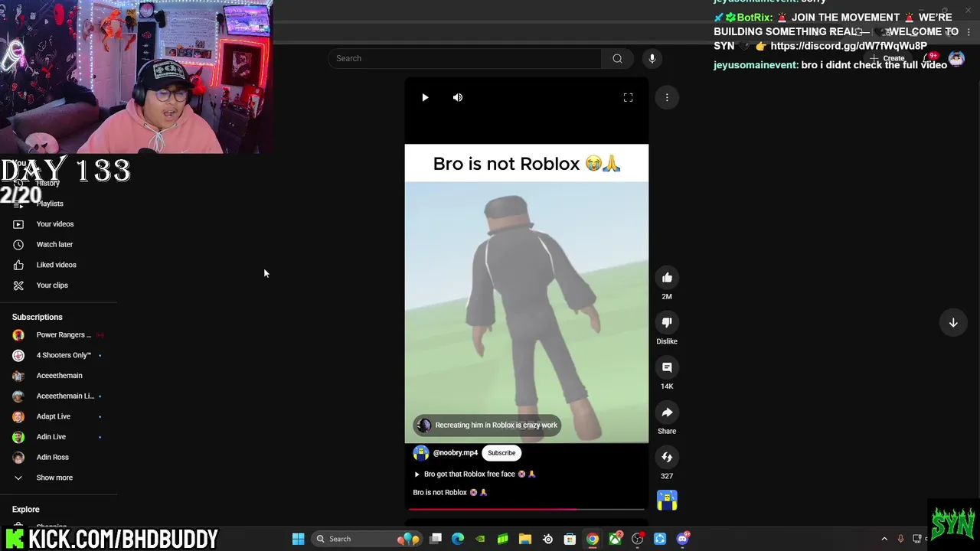Image resolution: width=980 pixels, height=551 pixels.
Task: Open 'Recreating him in Roblox is crazy work' comment
Action: point(488,425)
